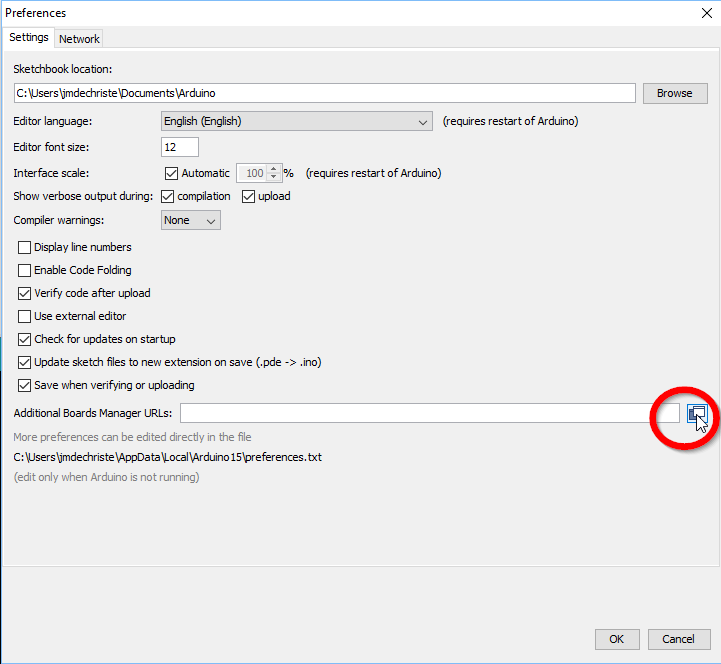Click the 'Interface scale:' label
The image size is (721, 664).
click(51, 173)
